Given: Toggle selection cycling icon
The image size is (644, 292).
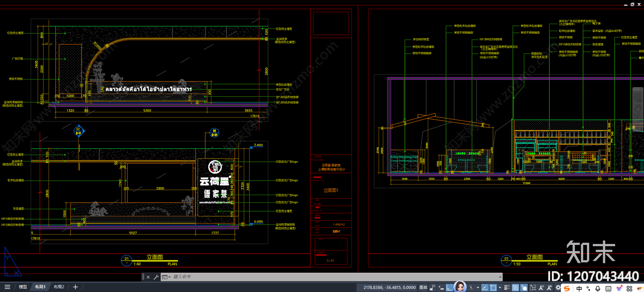Looking at the screenshot, I should tap(524, 288).
